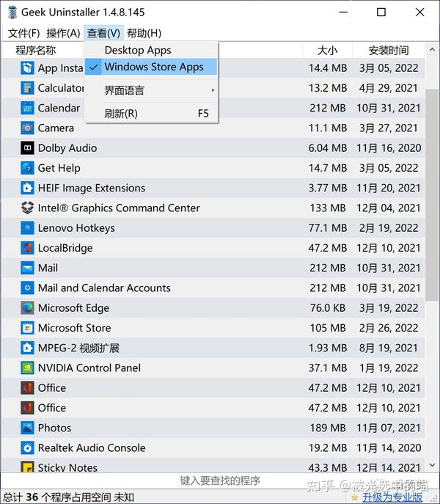The height and width of the screenshot is (504, 440).
Task: Select the Camera entry name
Action: coord(56,128)
